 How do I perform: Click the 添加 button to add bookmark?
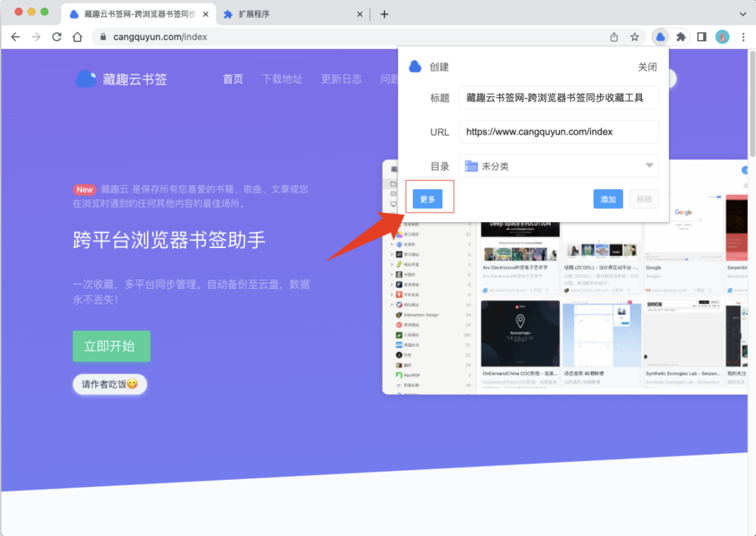[608, 198]
